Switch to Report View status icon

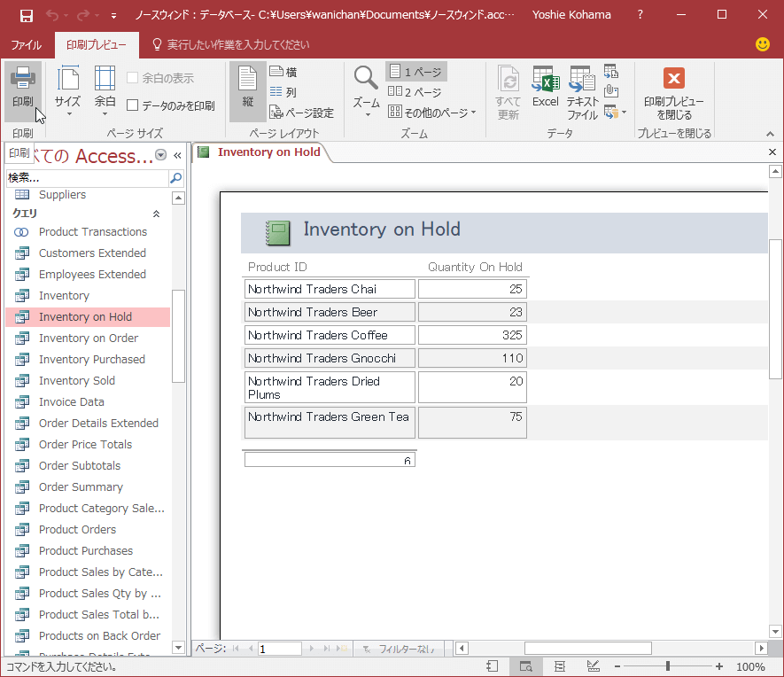[x=493, y=666]
